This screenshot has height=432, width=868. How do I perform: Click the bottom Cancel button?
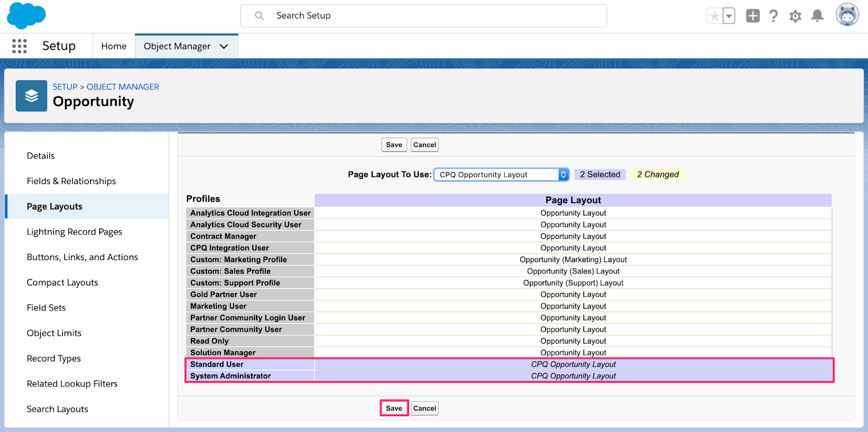pos(425,409)
